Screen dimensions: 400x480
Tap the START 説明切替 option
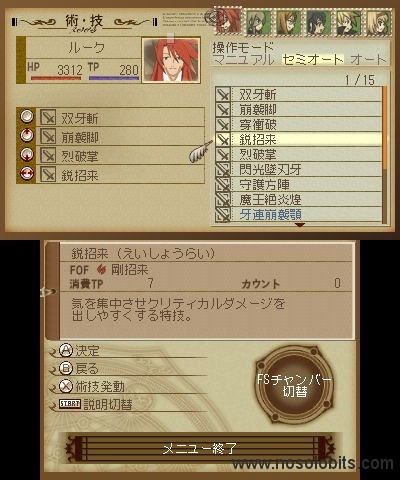[96, 404]
